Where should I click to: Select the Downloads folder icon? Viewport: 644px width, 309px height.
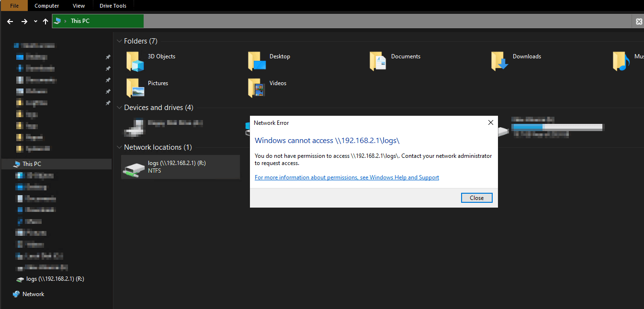click(x=500, y=62)
